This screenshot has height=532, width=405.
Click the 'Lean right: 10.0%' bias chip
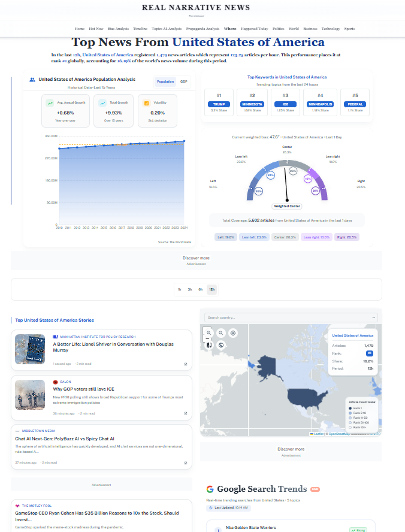[x=316, y=237]
